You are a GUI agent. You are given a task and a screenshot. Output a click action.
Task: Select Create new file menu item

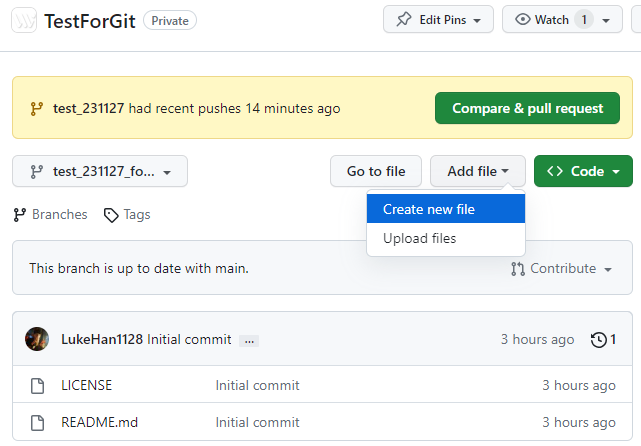[x=446, y=209]
